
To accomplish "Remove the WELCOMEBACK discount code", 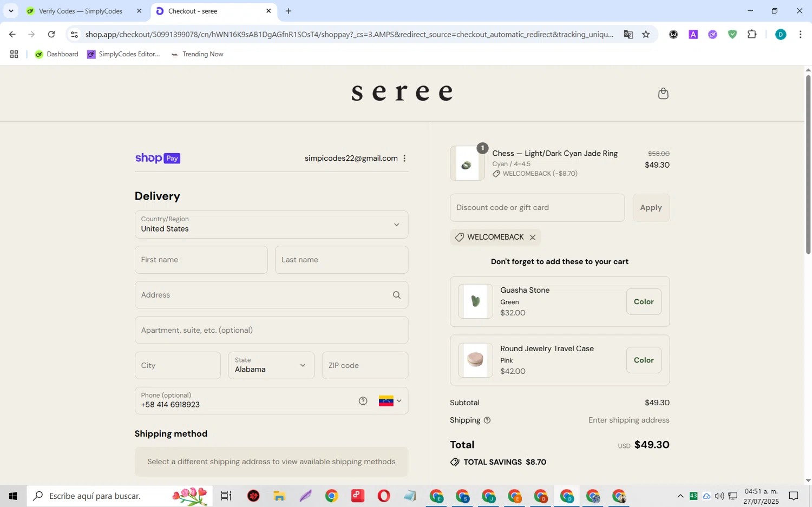I will [533, 238].
